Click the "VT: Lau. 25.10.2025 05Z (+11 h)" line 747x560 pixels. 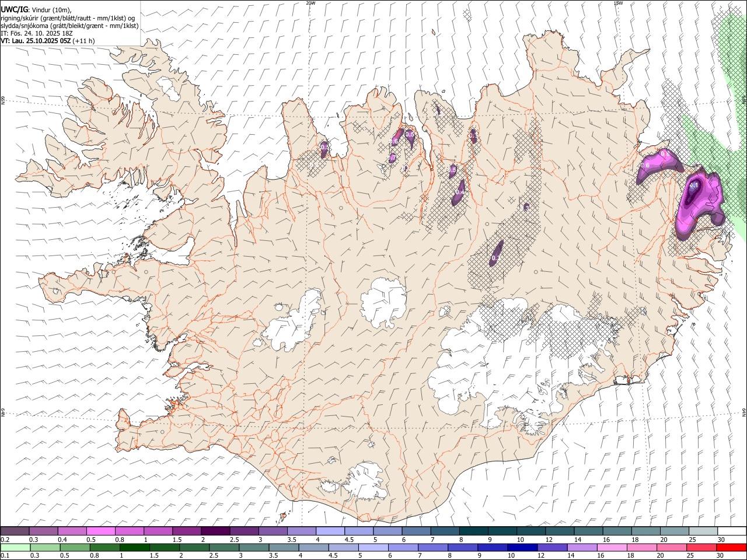click(x=48, y=41)
